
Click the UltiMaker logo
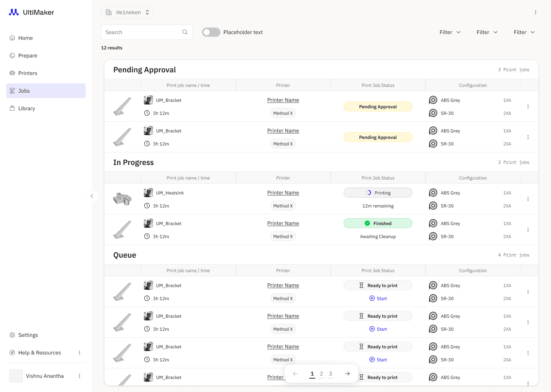31,12
